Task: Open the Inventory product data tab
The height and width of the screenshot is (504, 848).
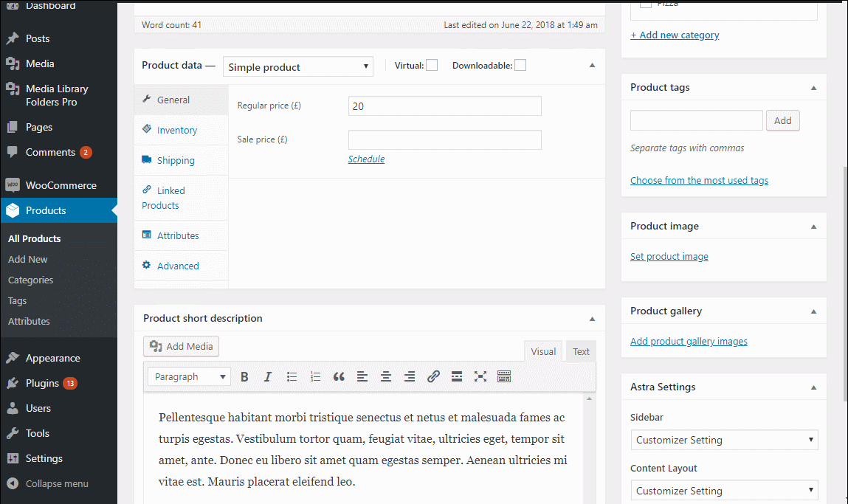Action: point(181,131)
